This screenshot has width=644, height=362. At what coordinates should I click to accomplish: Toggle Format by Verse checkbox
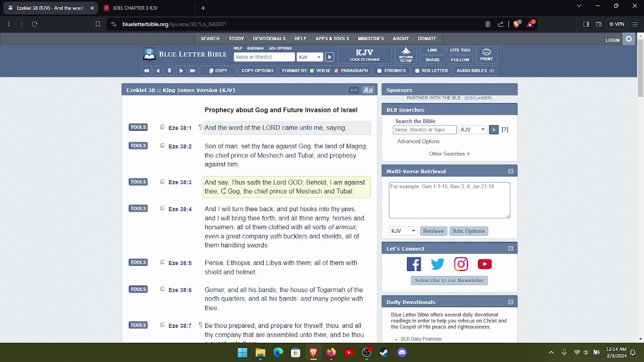(x=312, y=71)
